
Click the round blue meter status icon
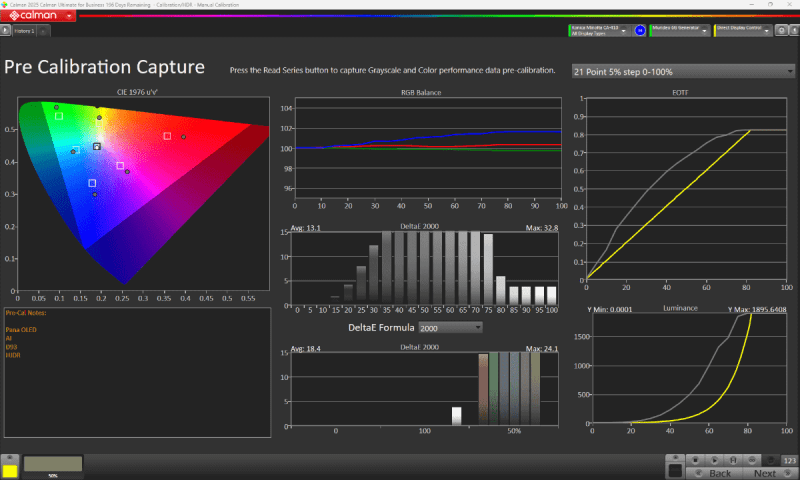pos(639,31)
